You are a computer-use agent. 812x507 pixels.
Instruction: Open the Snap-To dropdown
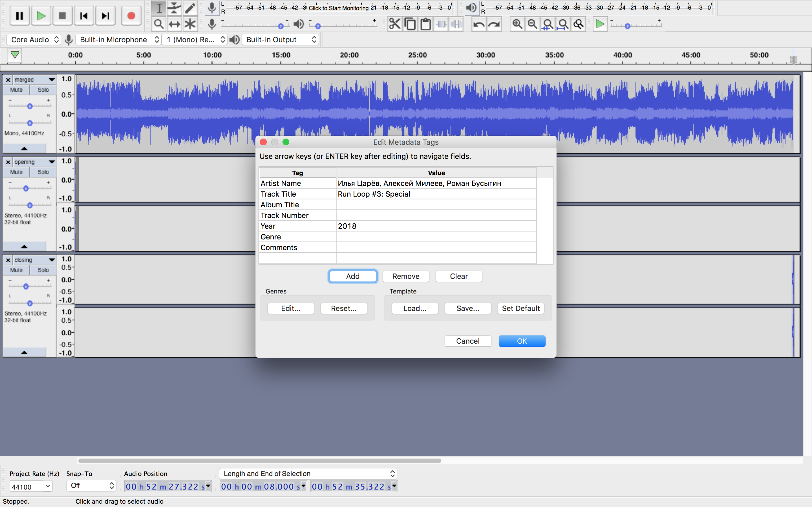pos(91,486)
